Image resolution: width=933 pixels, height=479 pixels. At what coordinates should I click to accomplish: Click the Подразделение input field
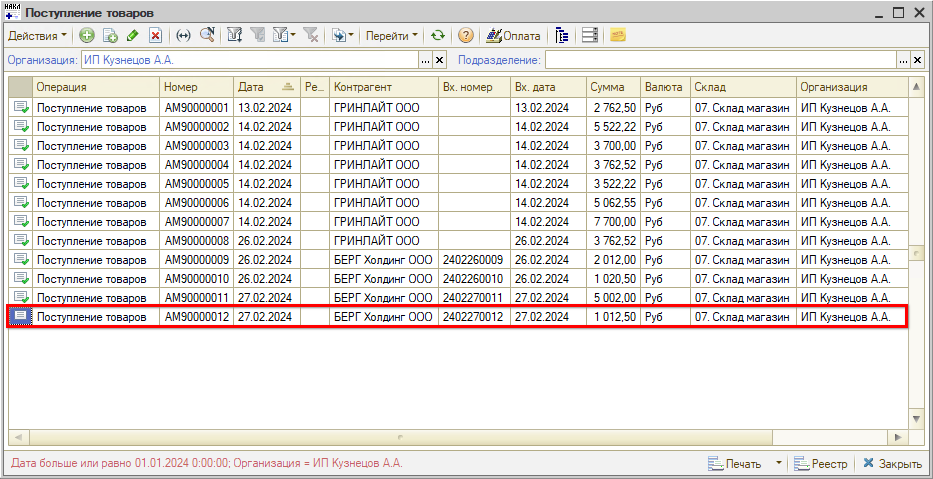coord(721,60)
